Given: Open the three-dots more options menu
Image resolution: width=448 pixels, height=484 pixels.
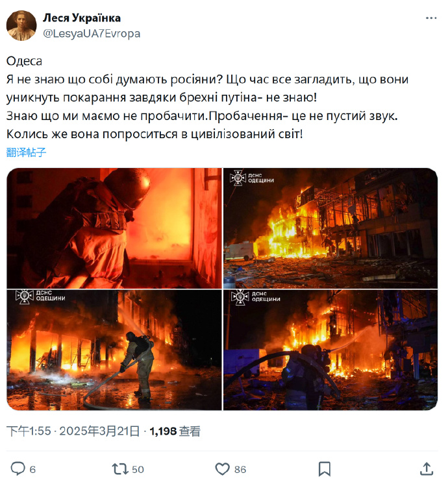Looking at the screenshot, I should point(431,18).
